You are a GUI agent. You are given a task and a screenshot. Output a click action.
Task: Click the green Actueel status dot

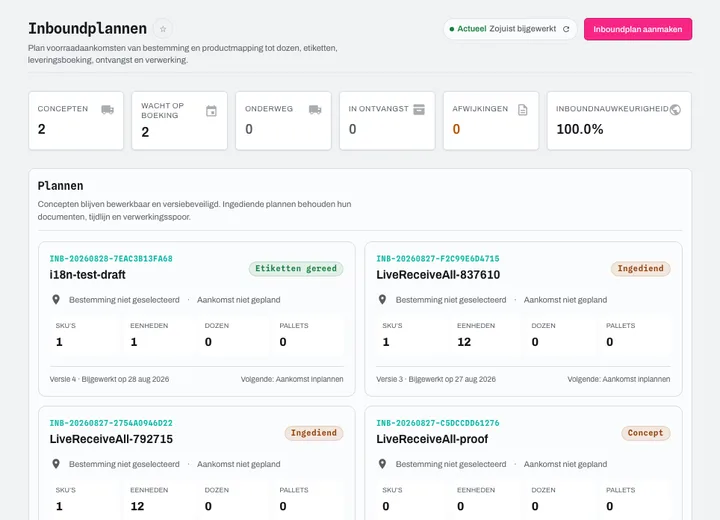[x=452, y=29]
